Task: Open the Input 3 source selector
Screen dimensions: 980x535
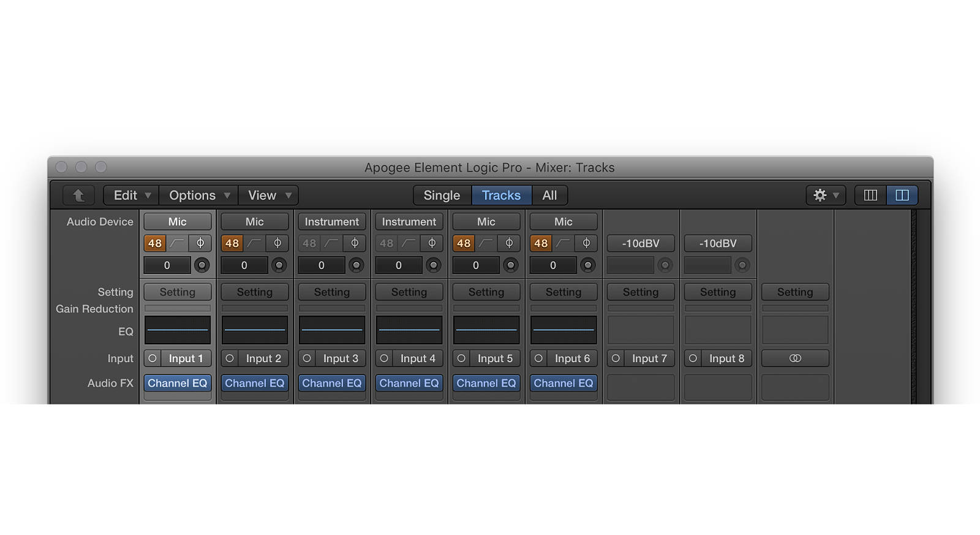Action: coord(341,359)
